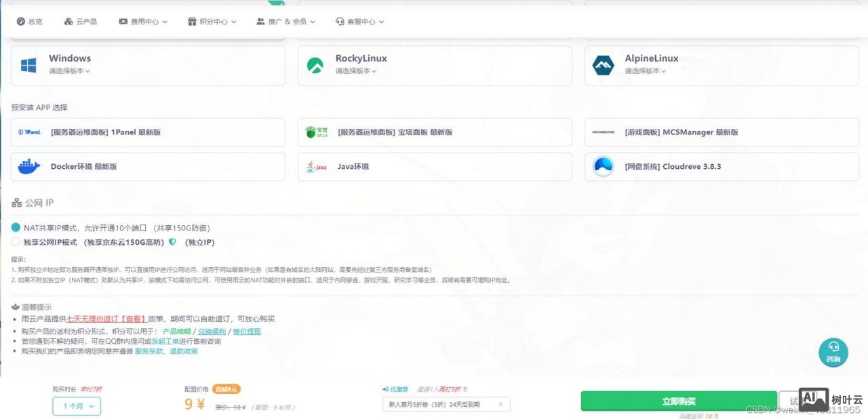
Task: Go to the 总览 navigation item
Action: [x=30, y=21]
